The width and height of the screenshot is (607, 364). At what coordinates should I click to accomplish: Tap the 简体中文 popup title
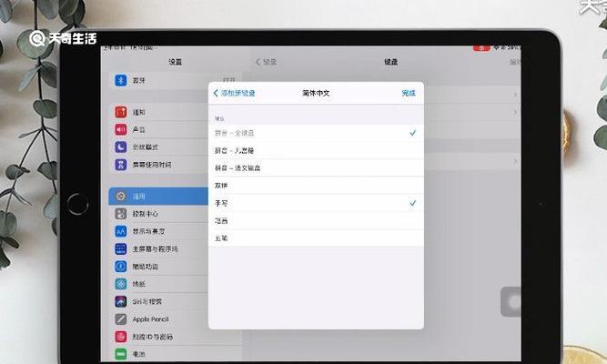point(316,93)
